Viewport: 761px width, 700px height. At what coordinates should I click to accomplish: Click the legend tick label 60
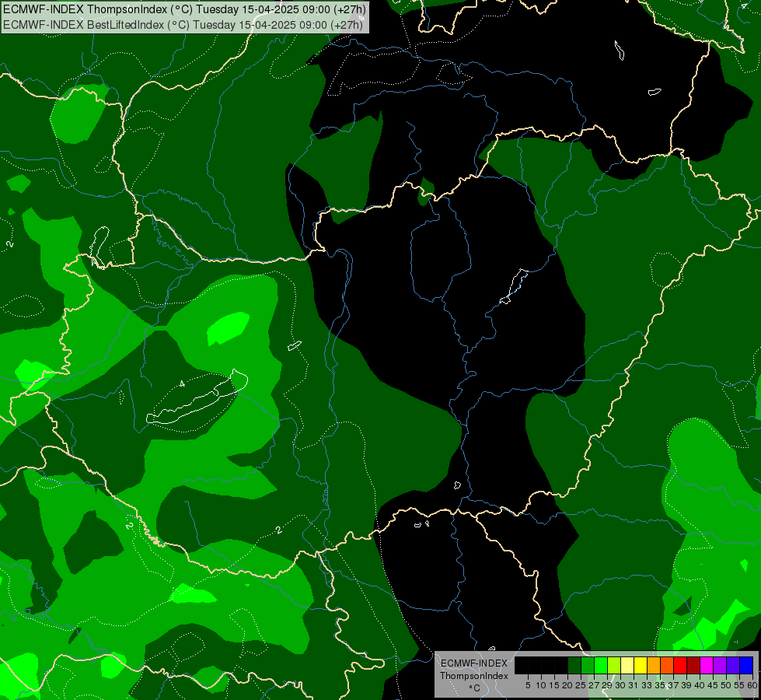click(x=752, y=685)
